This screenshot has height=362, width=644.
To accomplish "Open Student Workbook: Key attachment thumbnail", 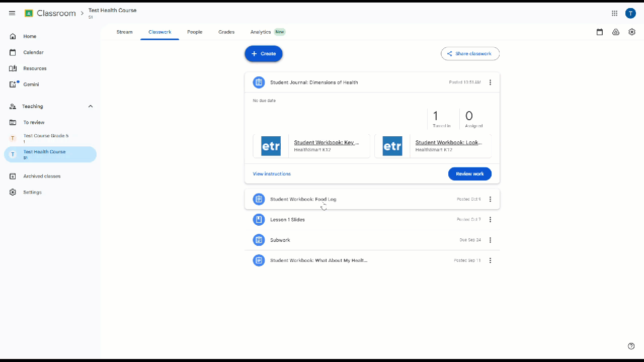I will (x=271, y=146).
